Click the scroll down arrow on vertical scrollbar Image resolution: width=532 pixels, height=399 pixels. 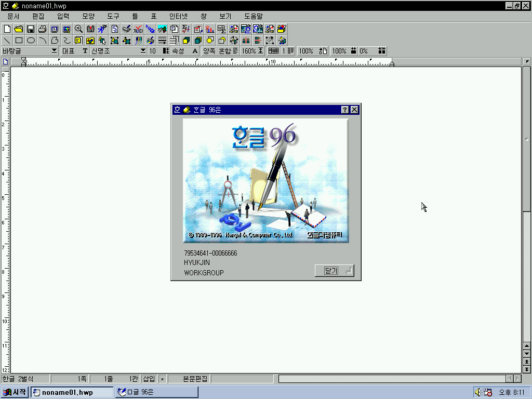point(527,354)
